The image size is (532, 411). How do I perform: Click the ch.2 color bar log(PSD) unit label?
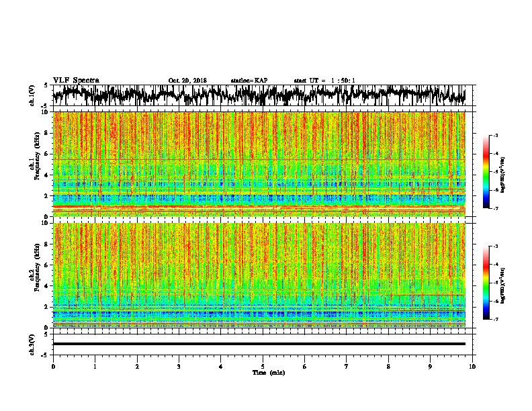coord(503,285)
